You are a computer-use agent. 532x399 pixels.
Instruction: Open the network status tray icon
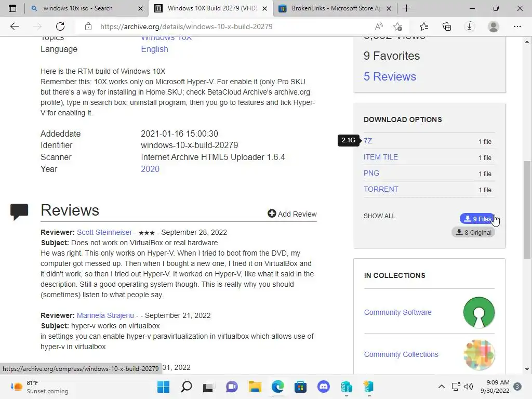(x=456, y=387)
